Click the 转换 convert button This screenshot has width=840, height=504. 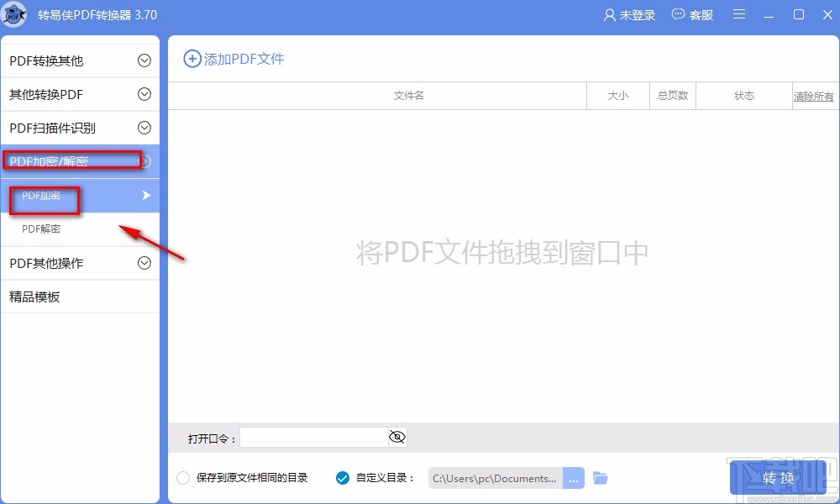click(777, 477)
